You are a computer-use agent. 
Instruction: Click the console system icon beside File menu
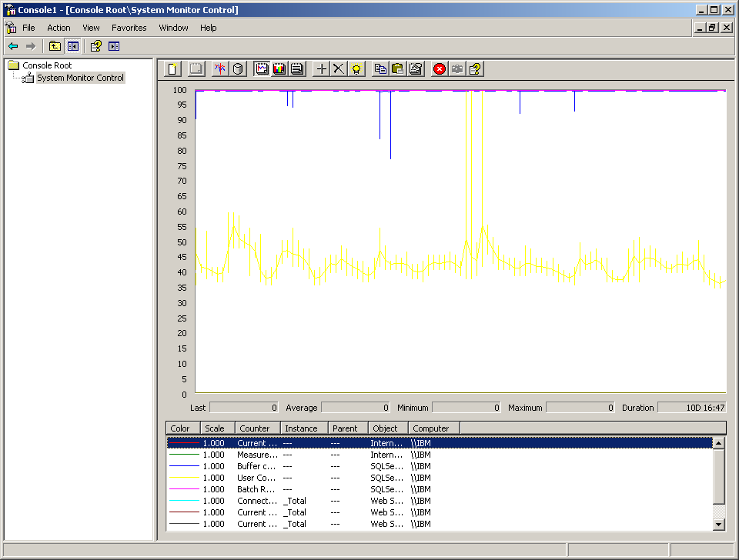(11, 28)
